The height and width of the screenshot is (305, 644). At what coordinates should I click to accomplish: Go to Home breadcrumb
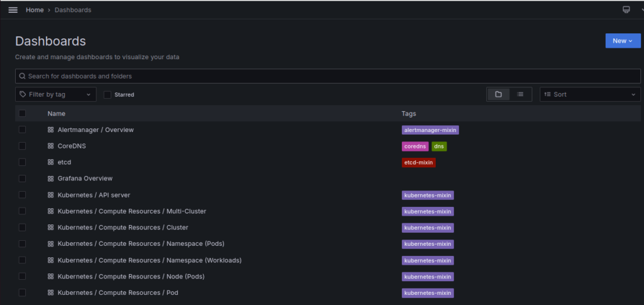[35, 10]
